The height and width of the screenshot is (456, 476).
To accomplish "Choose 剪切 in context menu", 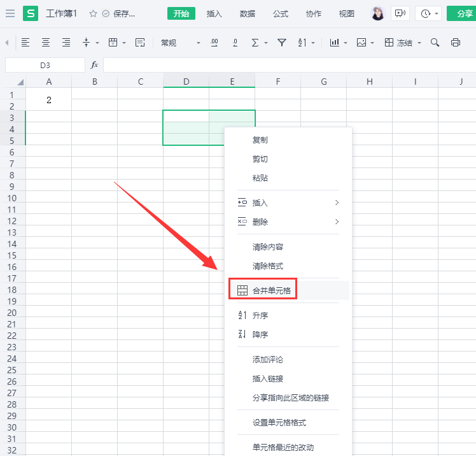I will (288, 159).
